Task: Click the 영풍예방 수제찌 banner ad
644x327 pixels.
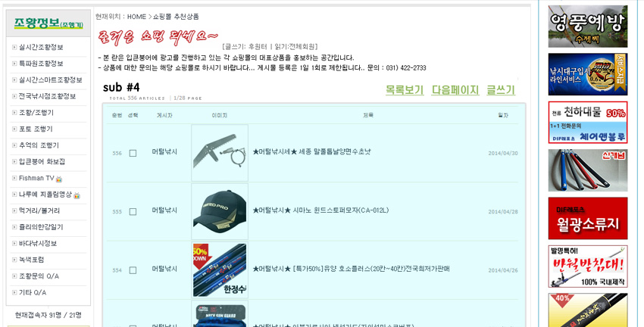Action: tap(588, 26)
